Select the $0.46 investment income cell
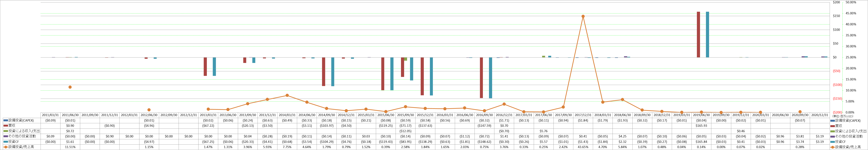The image size is (868, 150). tap(741, 131)
